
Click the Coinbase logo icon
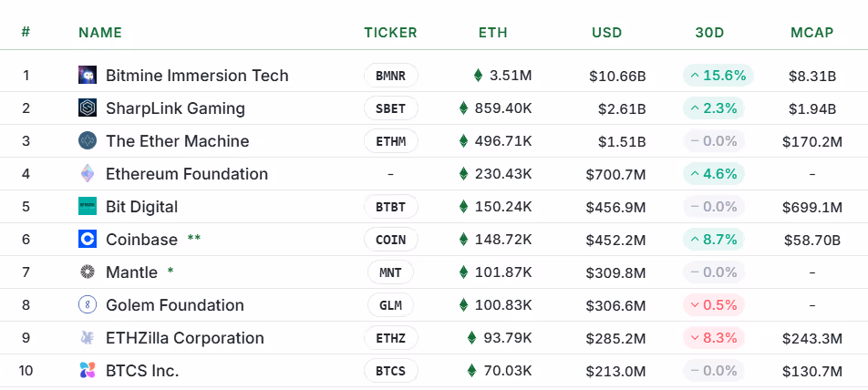pos(88,240)
